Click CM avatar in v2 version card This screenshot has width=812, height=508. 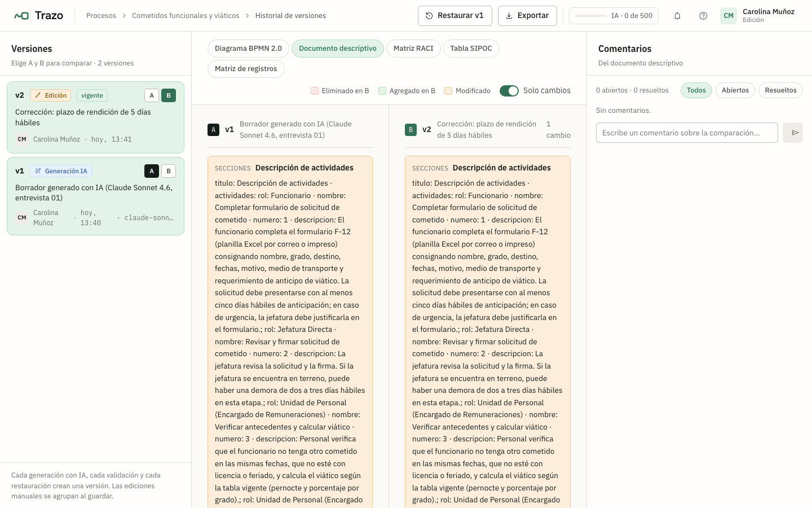(x=22, y=139)
